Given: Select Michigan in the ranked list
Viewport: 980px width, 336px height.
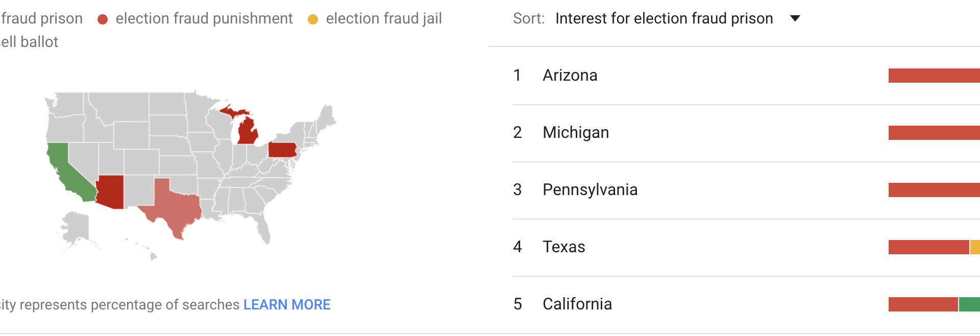Looking at the screenshot, I should (x=575, y=132).
